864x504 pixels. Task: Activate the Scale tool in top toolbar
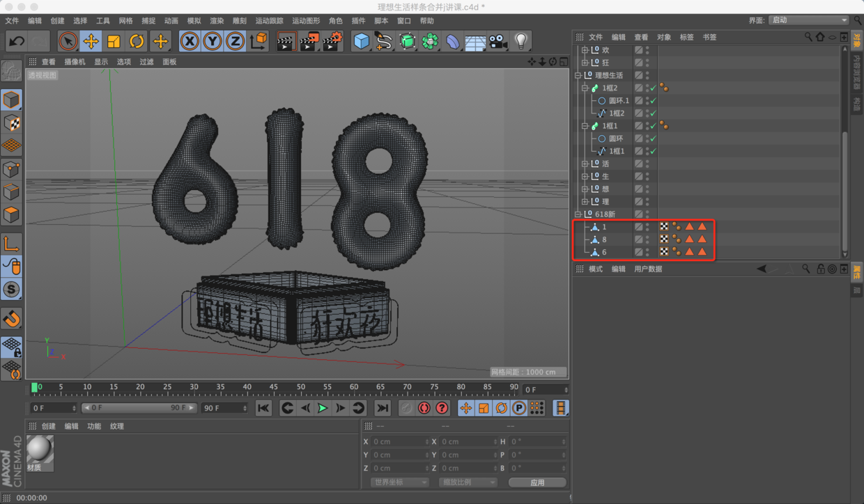pos(114,41)
